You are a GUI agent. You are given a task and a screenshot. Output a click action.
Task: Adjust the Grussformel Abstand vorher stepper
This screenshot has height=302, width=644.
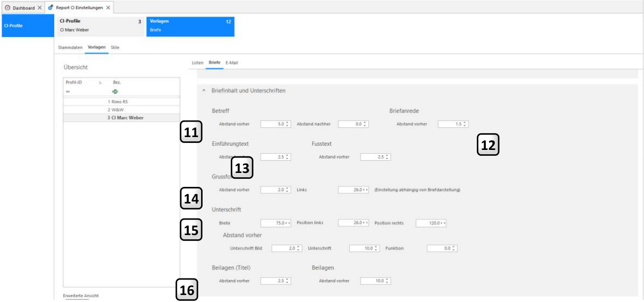pos(287,190)
